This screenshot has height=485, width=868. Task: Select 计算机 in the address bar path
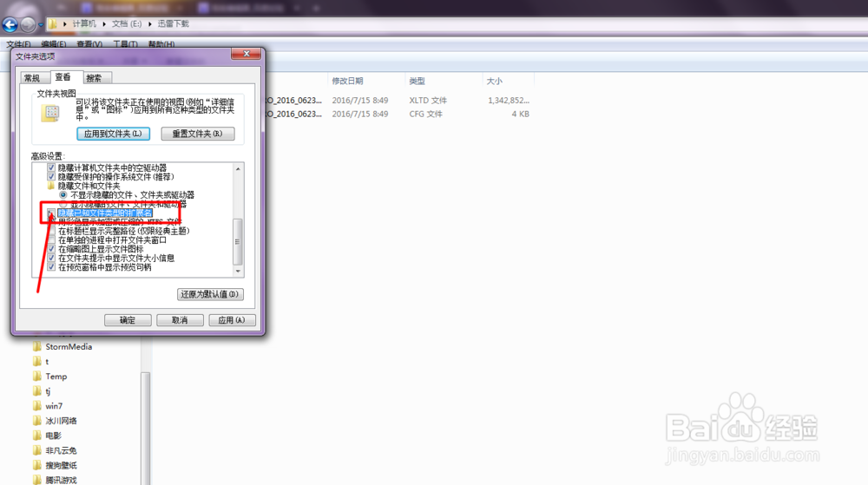[x=84, y=23]
